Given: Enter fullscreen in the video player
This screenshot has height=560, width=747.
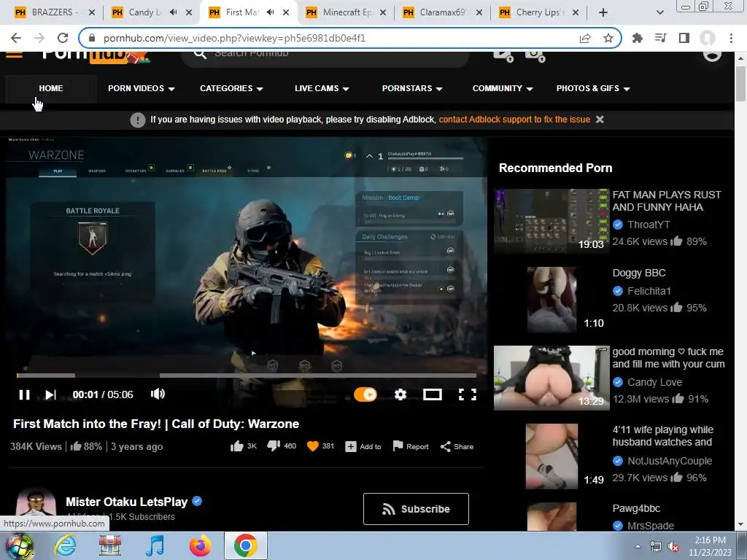Looking at the screenshot, I should tap(468, 394).
